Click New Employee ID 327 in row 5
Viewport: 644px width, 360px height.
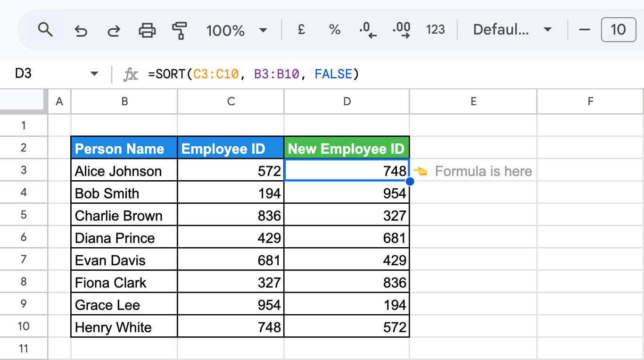tap(347, 215)
